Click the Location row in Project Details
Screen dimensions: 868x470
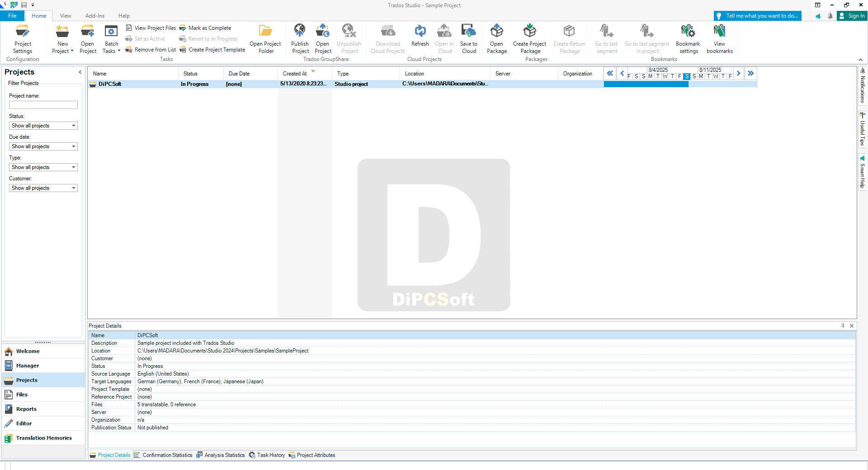(472, 351)
